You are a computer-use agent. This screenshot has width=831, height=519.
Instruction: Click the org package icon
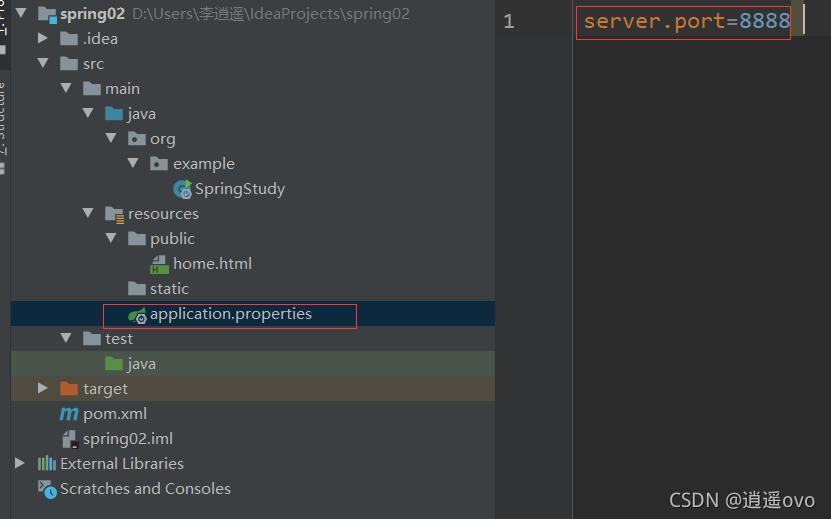(x=137, y=138)
